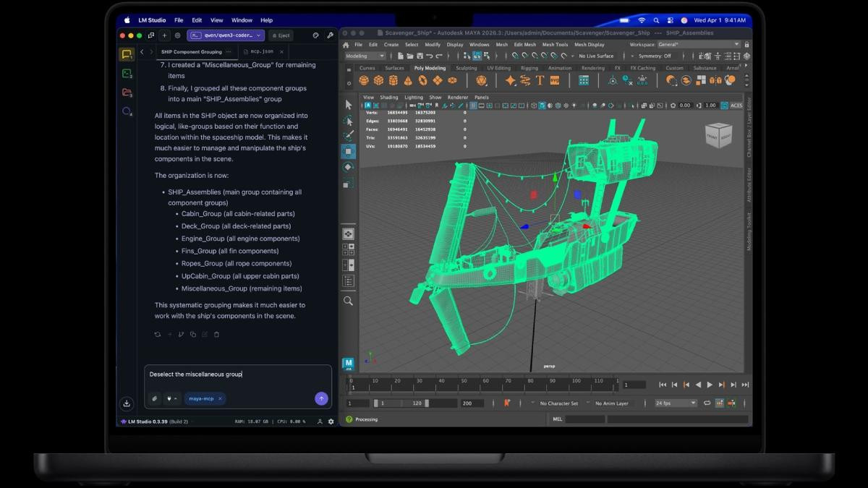Image resolution: width=868 pixels, height=488 pixels.
Task: Open the SHIP Component Grouping tab options ellipsis
Action: pos(229,52)
